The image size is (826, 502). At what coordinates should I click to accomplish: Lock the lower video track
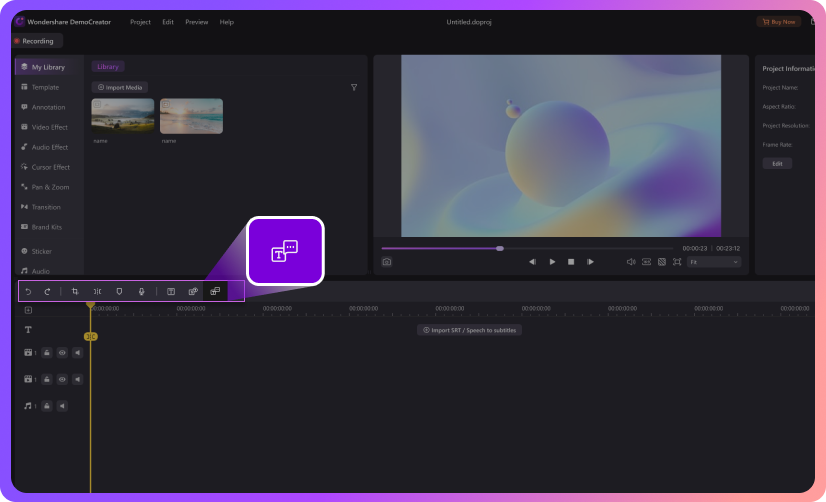[x=47, y=379]
